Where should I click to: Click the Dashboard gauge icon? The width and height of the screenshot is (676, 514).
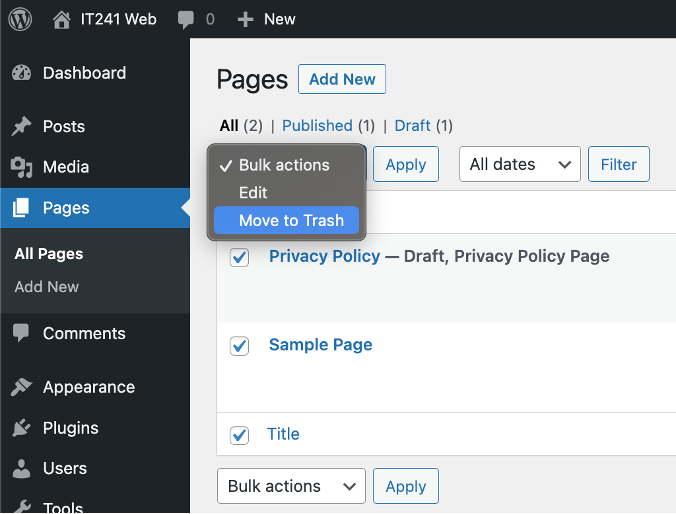coord(21,73)
